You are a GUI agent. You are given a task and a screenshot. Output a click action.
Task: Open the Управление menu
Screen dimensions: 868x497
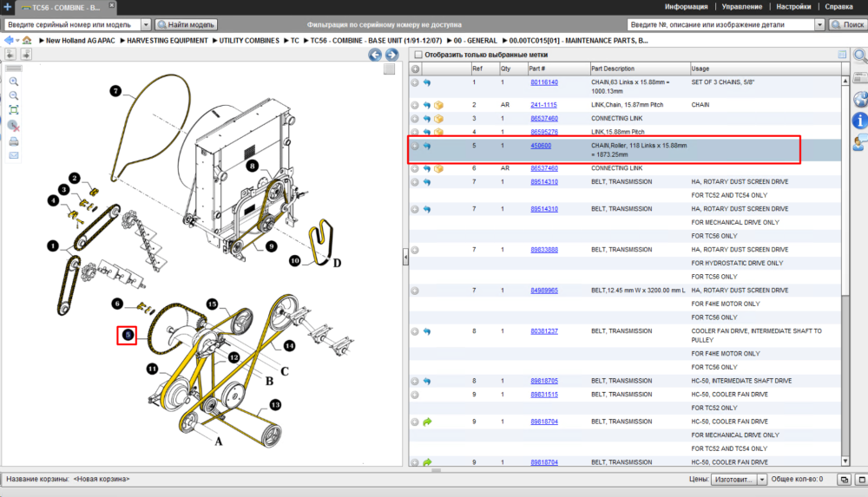[742, 7]
